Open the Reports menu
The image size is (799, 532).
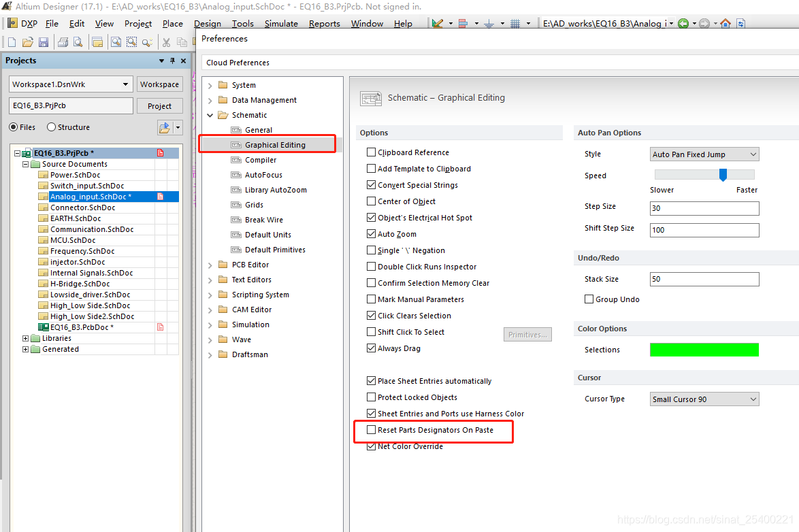[x=324, y=24]
